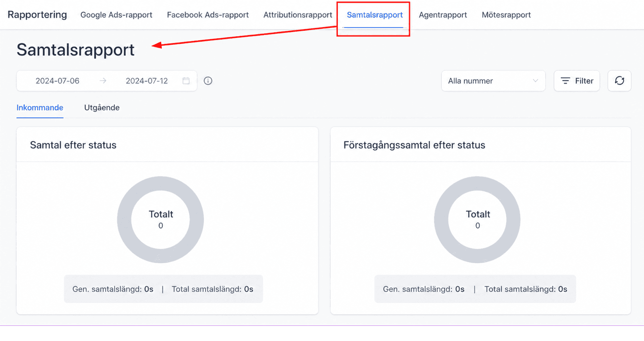This screenshot has width=644, height=341.
Task: Open the calendar icon in date range
Action: pyautogui.click(x=186, y=81)
